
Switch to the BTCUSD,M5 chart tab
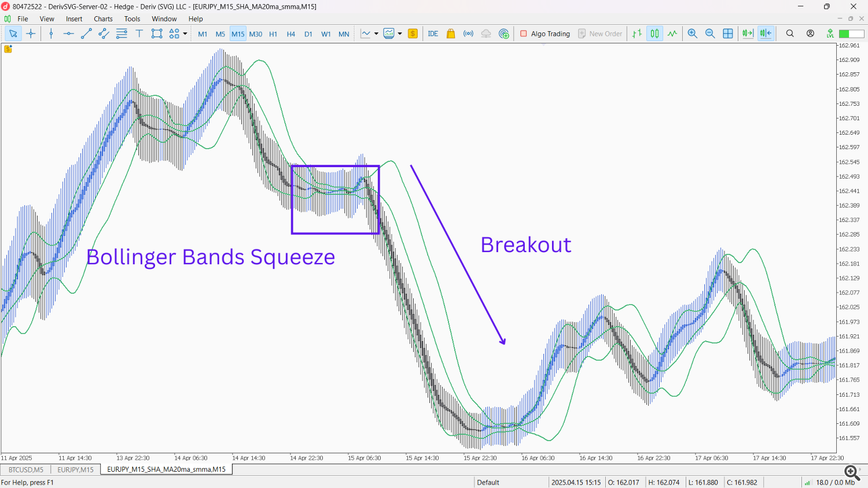pyautogui.click(x=25, y=469)
